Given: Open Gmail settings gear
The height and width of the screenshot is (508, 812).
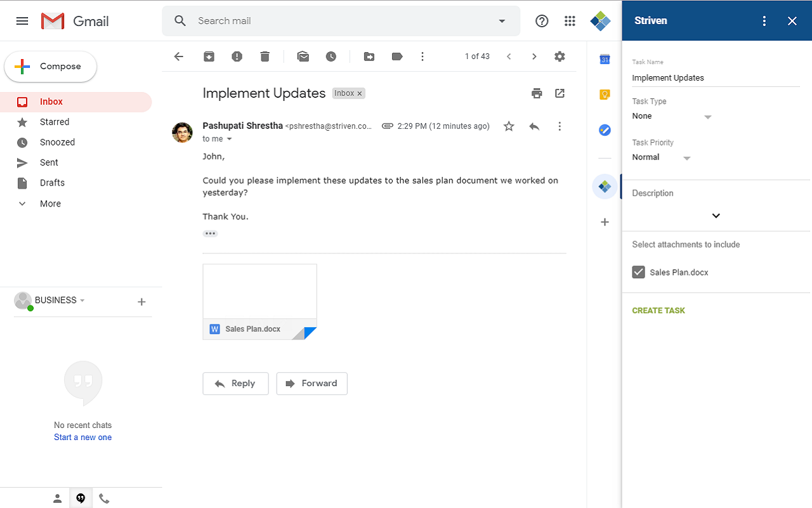Looking at the screenshot, I should (560, 57).
